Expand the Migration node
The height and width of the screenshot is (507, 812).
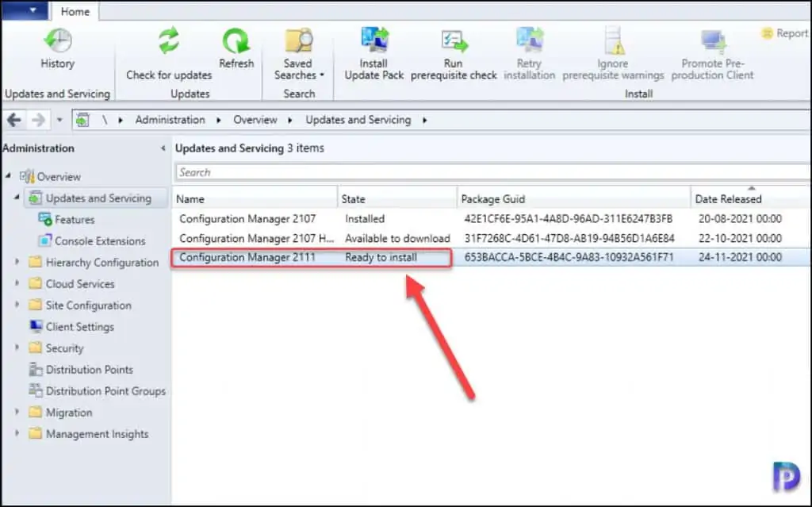[17, 412]
